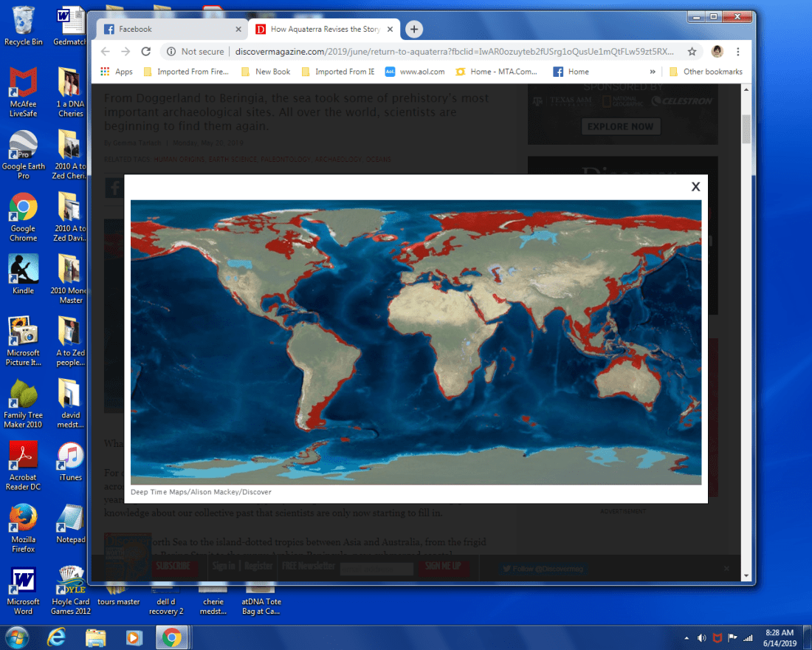Bookmark this page with the star icon

692,52
